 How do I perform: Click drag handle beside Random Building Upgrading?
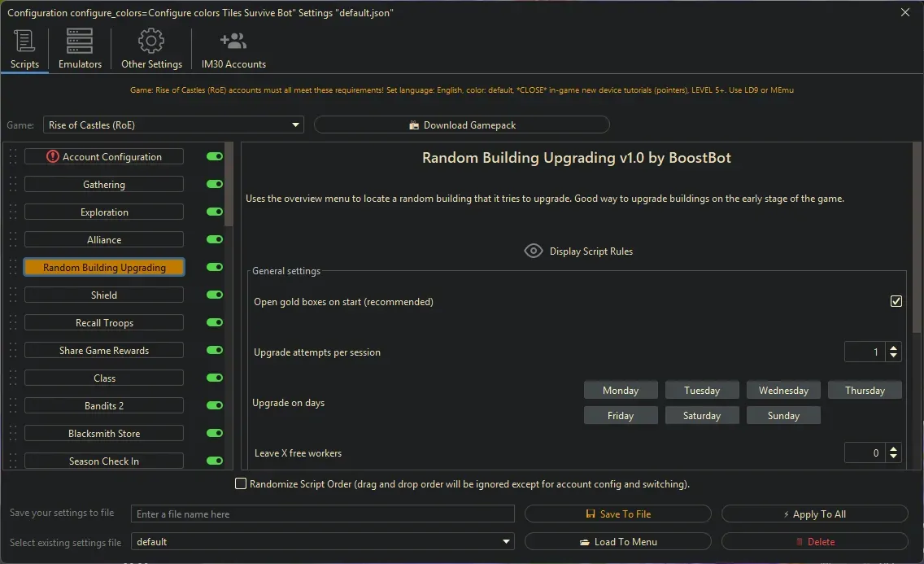(x=13, y=267)
